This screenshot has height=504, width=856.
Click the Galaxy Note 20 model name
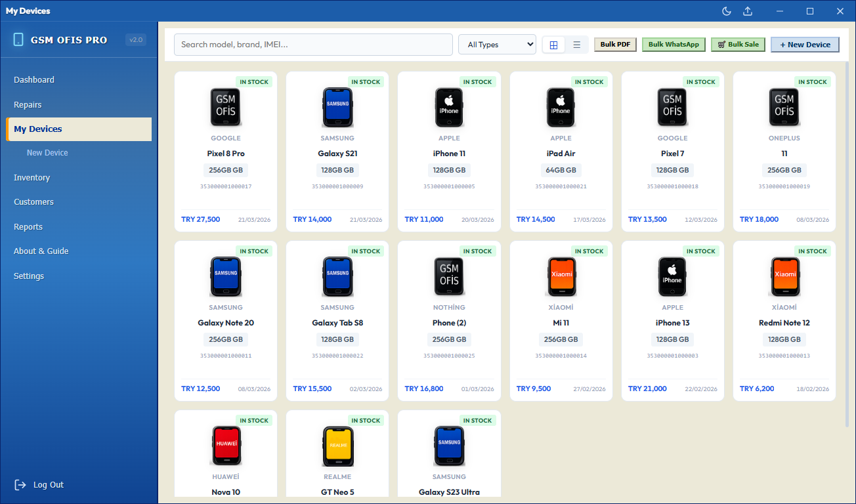pyautogui.click(x=226, y=323)
